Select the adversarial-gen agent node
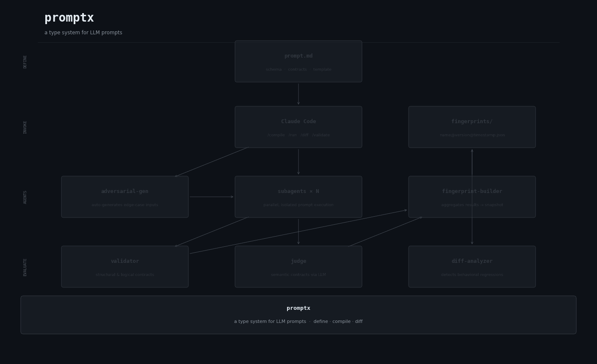The height and width of the screenshot is (364, 597). tap(125, 197)
